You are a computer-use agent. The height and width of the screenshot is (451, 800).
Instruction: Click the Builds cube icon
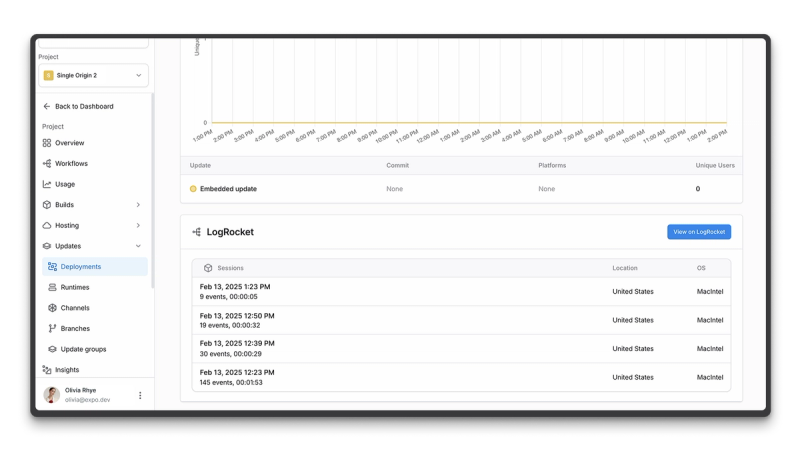[x=47, y=205]
